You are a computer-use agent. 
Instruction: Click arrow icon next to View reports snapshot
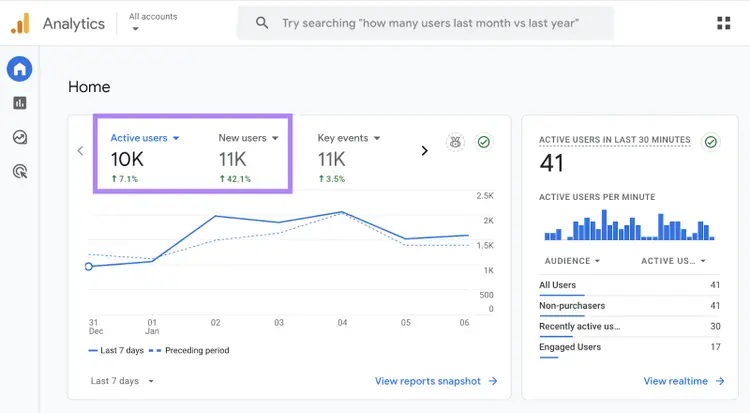pos(493,381)
